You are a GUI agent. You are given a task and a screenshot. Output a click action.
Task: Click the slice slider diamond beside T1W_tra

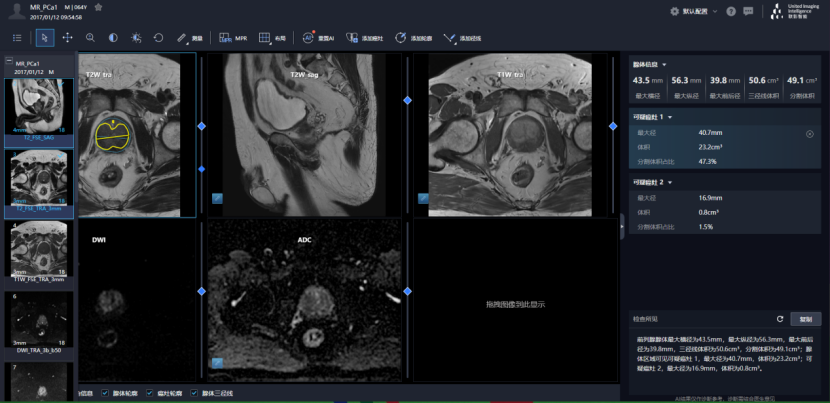[613, 126]
